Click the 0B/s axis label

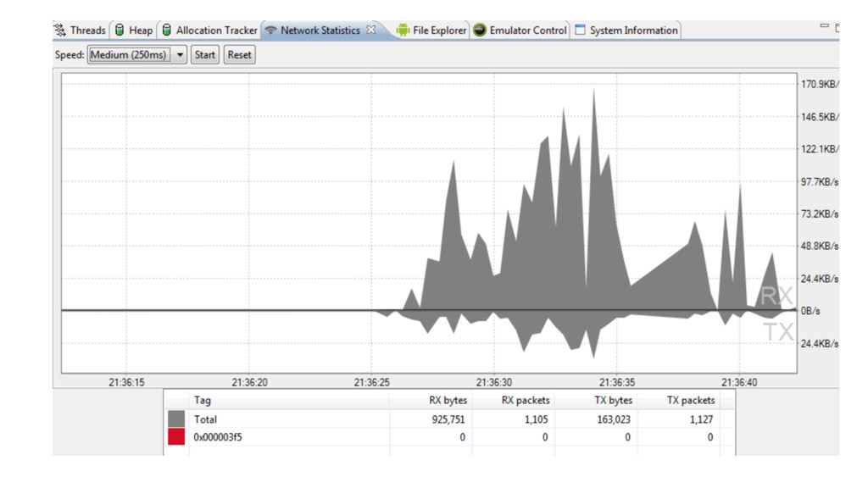(810, 311)
